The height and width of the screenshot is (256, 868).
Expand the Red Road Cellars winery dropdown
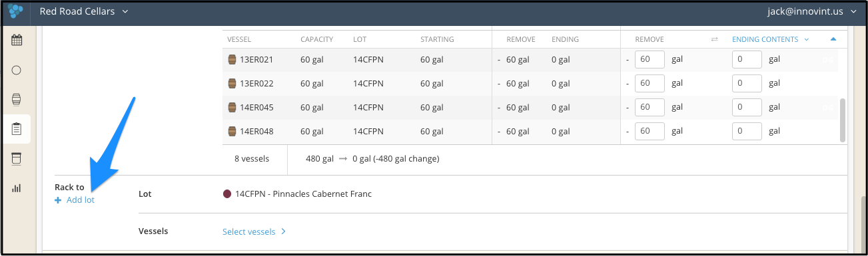[85, 11]
